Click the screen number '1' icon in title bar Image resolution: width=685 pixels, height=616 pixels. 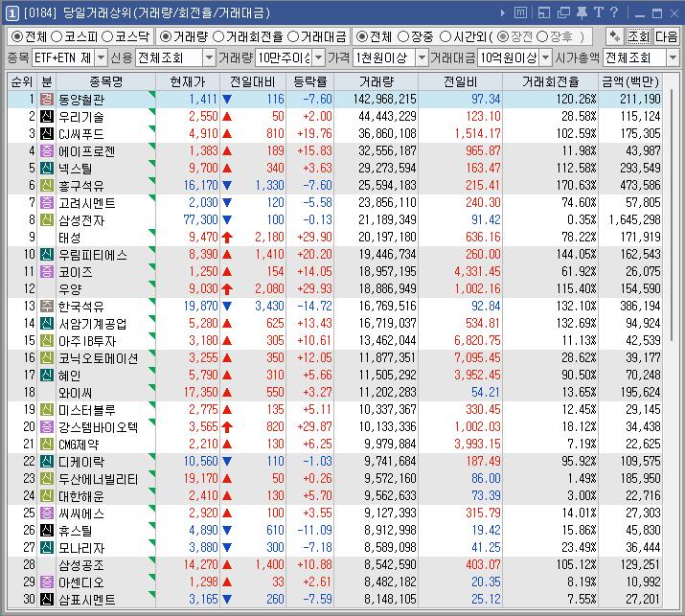[11, 13]
